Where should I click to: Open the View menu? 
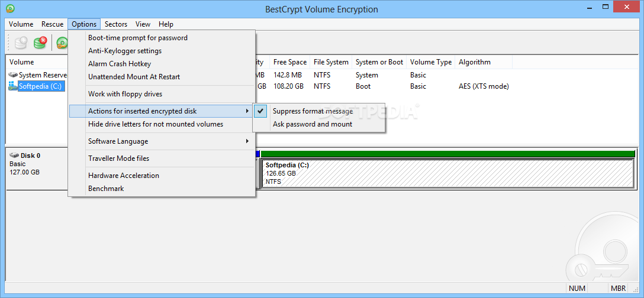click(x=143, y=24)
